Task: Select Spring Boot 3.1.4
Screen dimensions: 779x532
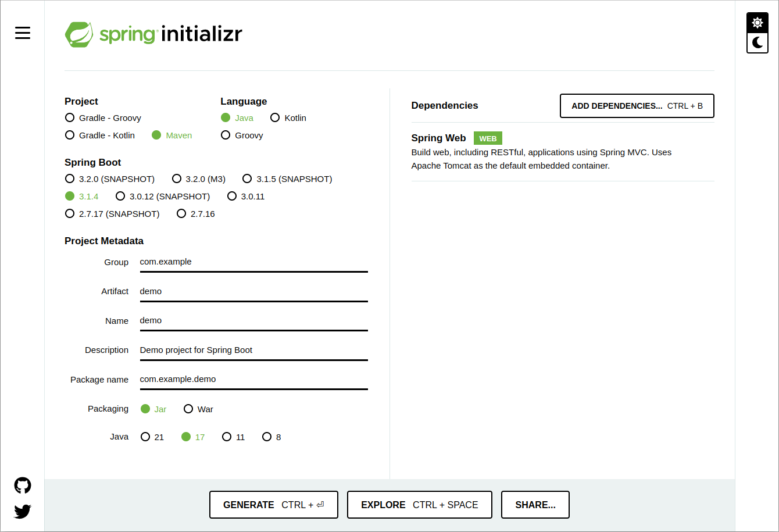Action: click(x=82, y=197)
